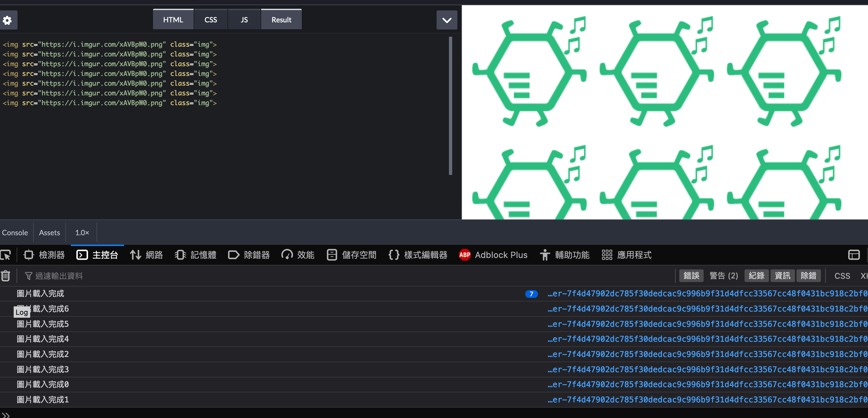The width and height of the screenshot is (868, 418).
Task: Open the Debugger (除錯器) panel
Action: [249, 255]
